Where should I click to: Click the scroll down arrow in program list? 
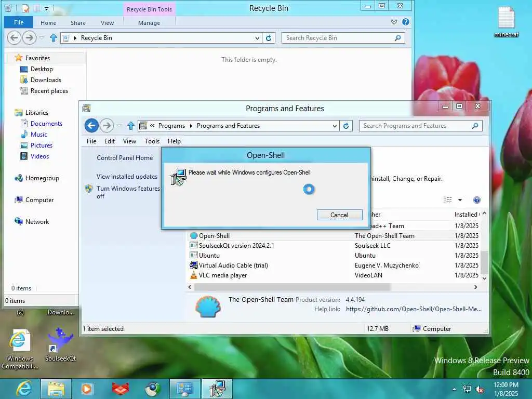point(485,278)
